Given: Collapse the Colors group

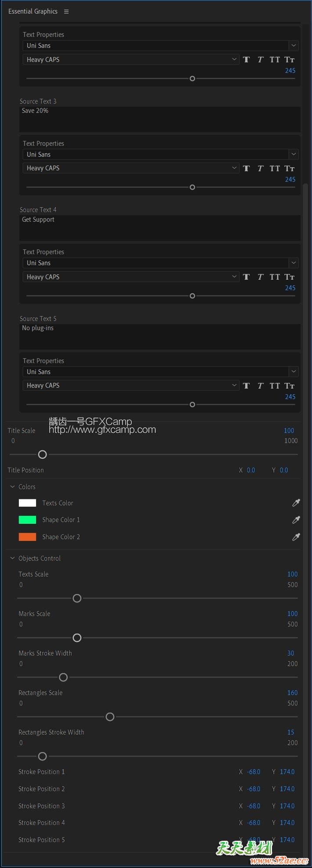Looking at the screenshot, I should tap(12, 486).
